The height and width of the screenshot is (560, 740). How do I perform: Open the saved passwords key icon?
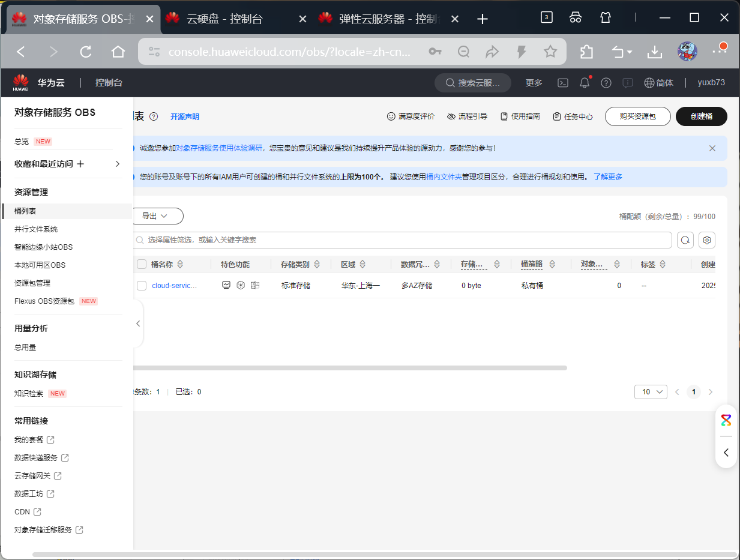point(435,52)
